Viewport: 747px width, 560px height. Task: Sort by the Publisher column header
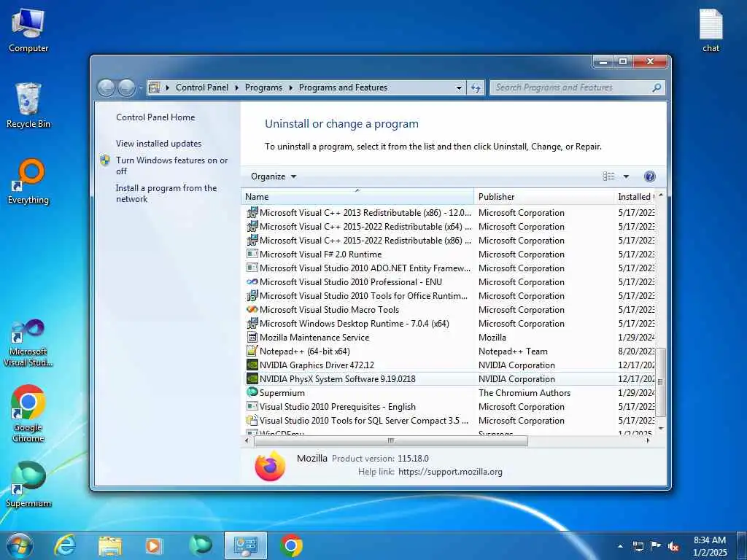(544, 197)
